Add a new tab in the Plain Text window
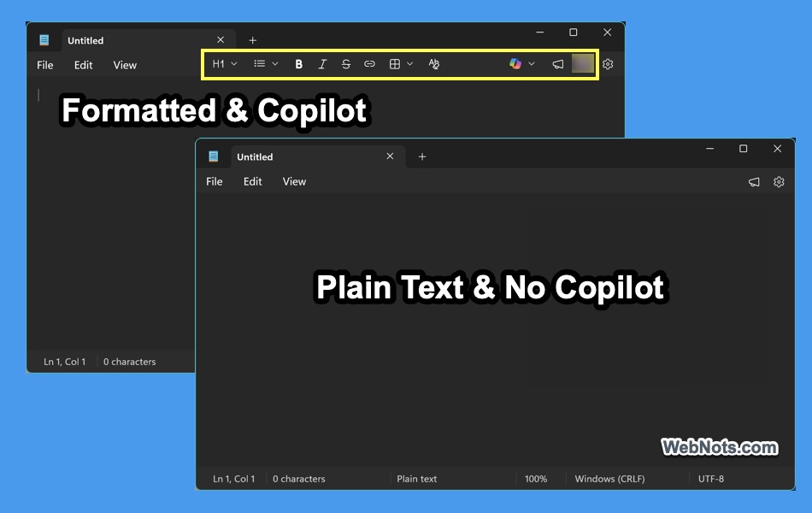Viewport: 812px width, 513px height. coord(422,157)
